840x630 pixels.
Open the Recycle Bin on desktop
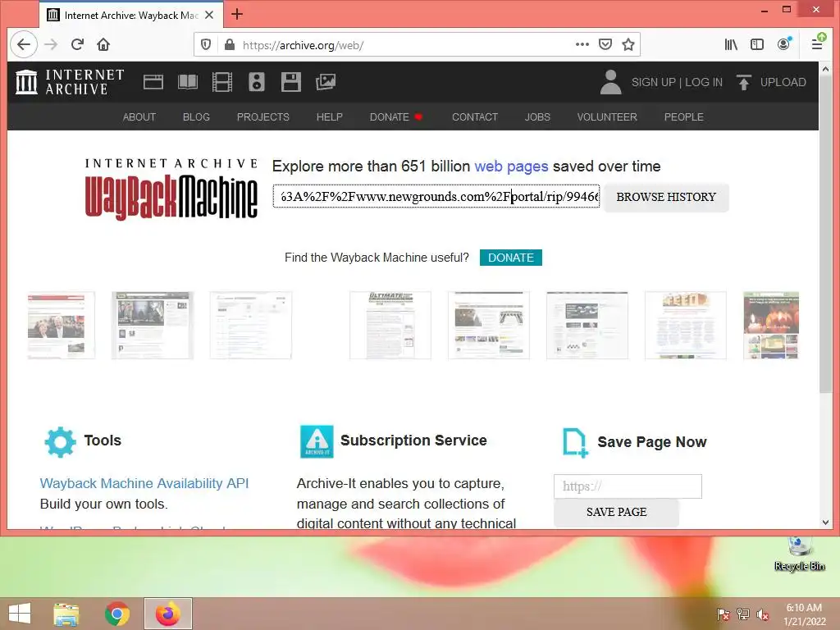tap(799, 554)
